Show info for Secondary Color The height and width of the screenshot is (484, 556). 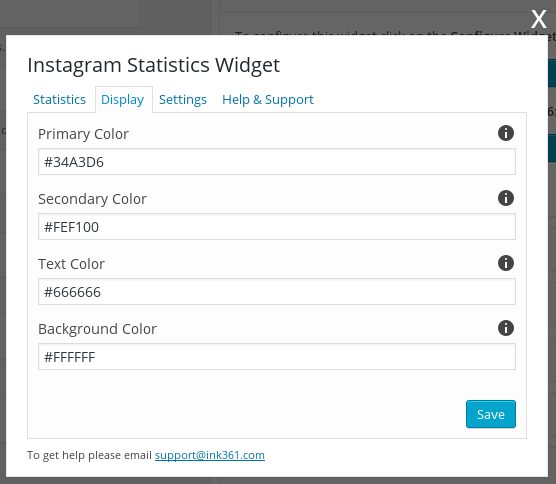pyautogui.click(x=506, y=198)
